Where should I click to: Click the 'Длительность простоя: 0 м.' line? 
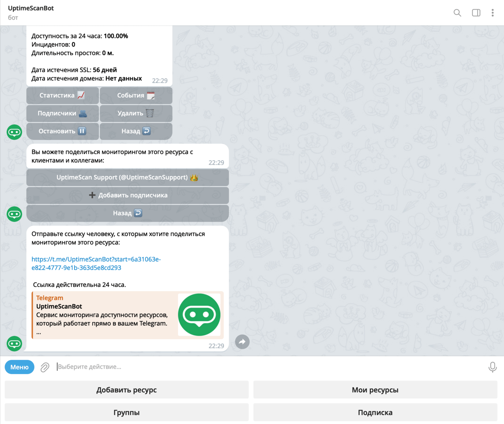tap(72, 53)
